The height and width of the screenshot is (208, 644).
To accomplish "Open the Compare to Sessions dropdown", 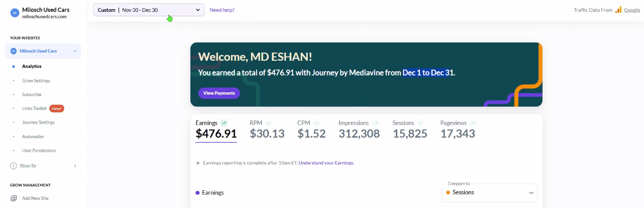I will pyautogui.click(x=490, y=193).
